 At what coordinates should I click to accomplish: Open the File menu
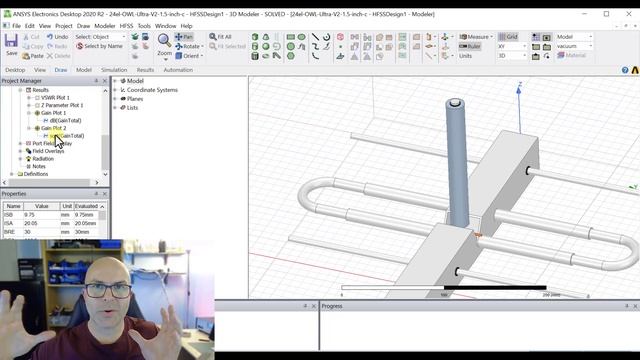click(x=16, y=26)
